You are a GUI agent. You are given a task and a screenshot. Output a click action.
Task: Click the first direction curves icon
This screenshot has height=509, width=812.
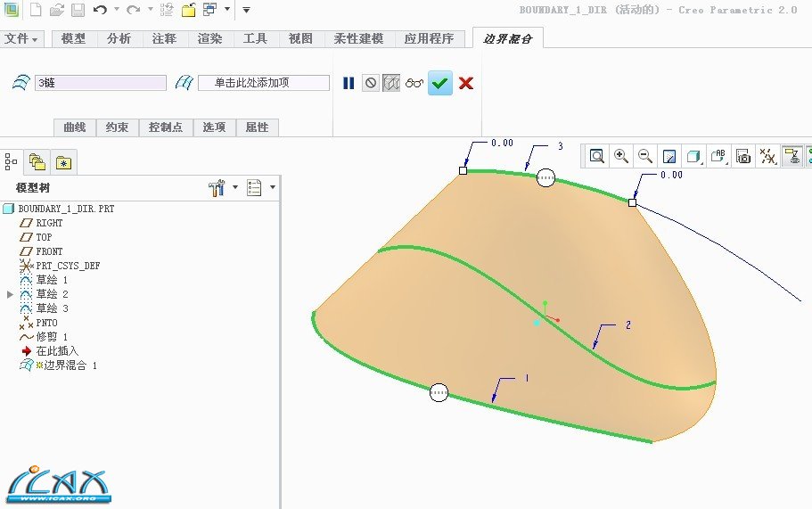click(x=21, y=83)
